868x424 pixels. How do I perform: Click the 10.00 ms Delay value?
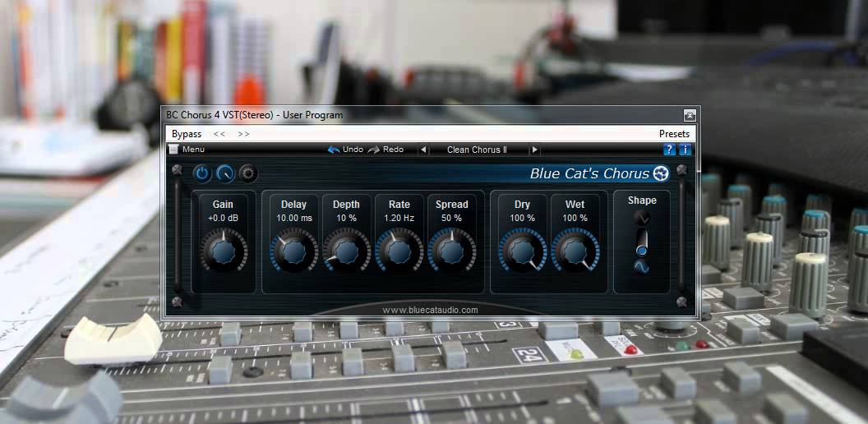(294, 218)
